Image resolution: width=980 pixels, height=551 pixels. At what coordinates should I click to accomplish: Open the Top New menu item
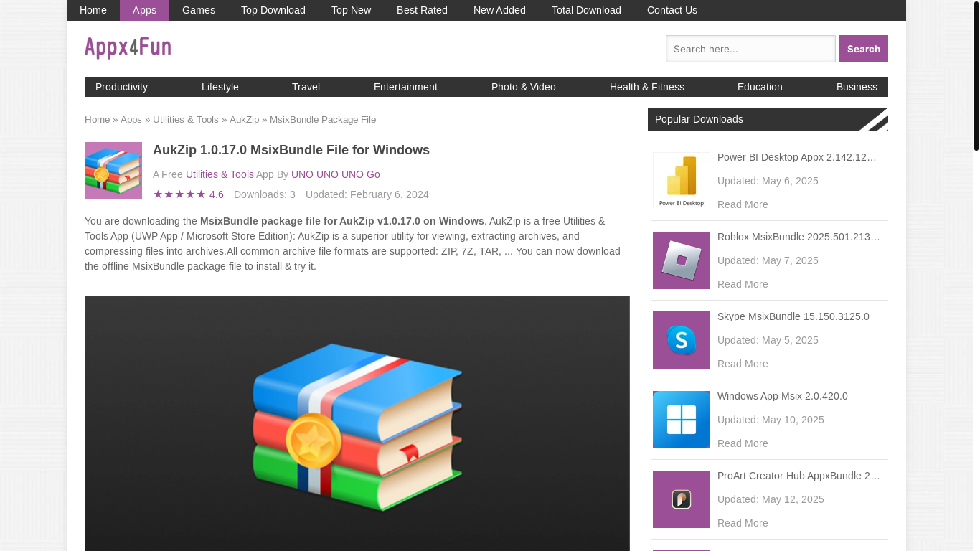(x=351, y=10)
